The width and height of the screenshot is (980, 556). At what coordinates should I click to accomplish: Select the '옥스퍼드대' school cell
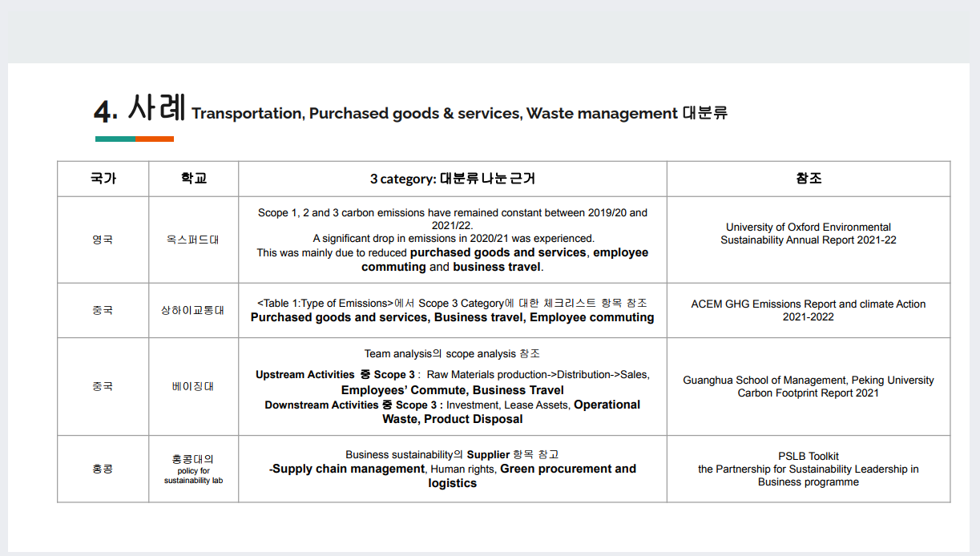click(194, 240)
